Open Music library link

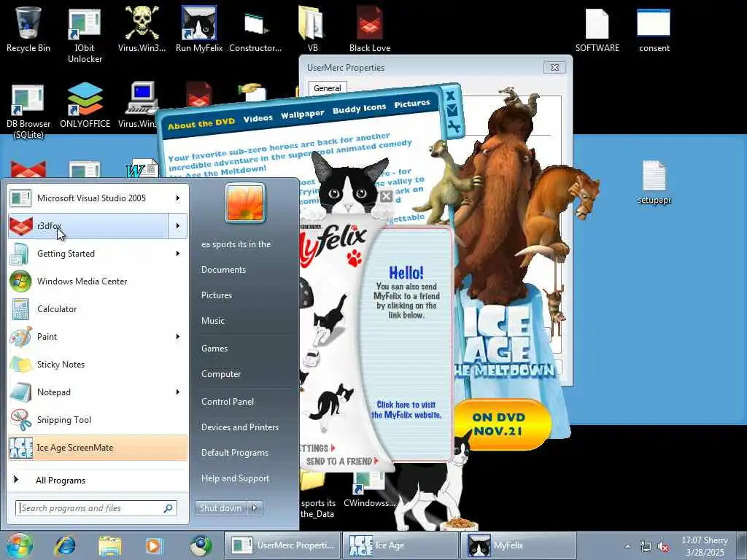(x=212, y=321)
